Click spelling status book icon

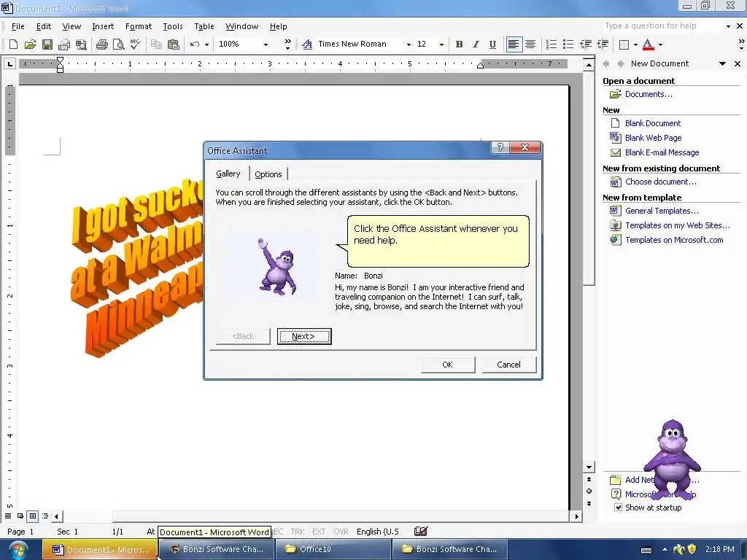(x=421, y=531)
